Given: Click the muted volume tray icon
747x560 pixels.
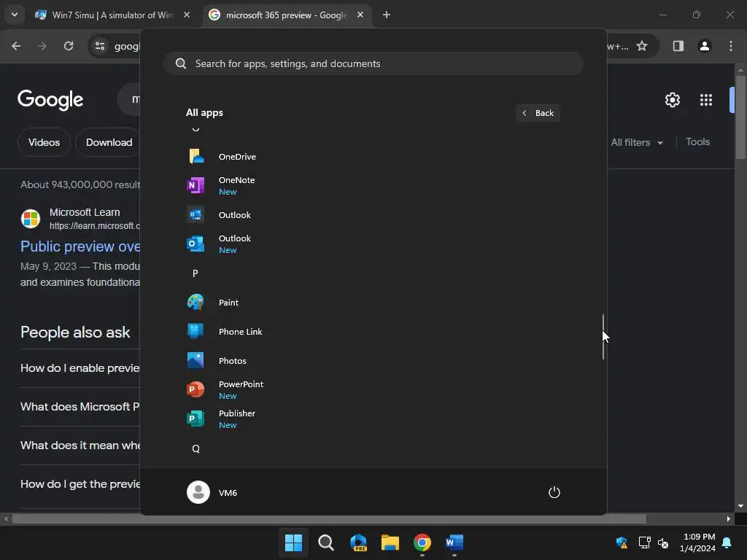Looking at the screenshot, I should point(662,542).
